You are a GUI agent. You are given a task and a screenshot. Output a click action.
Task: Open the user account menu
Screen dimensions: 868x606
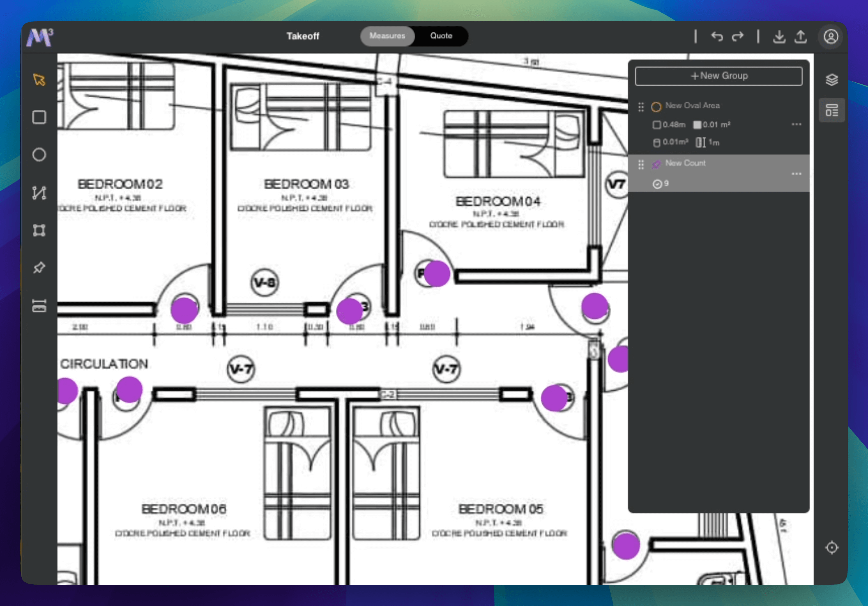point(831,37)
